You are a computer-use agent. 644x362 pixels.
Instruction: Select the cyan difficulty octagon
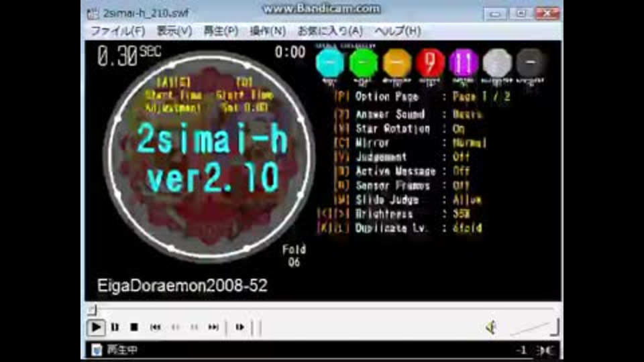tap(330, 63)
